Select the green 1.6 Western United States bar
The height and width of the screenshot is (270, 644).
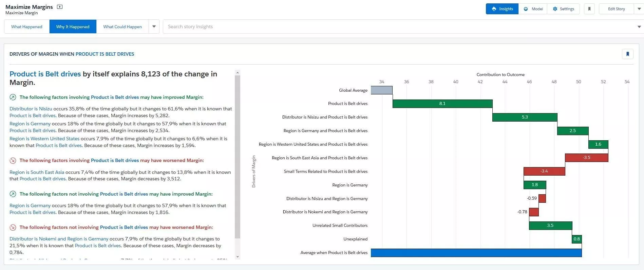point(598,144)
